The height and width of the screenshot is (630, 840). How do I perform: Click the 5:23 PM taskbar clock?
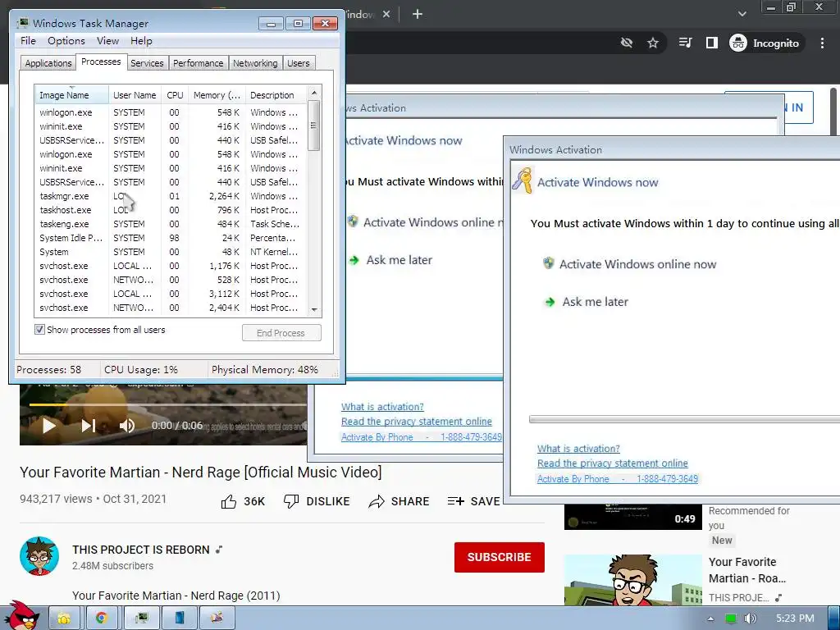[795, 619]
